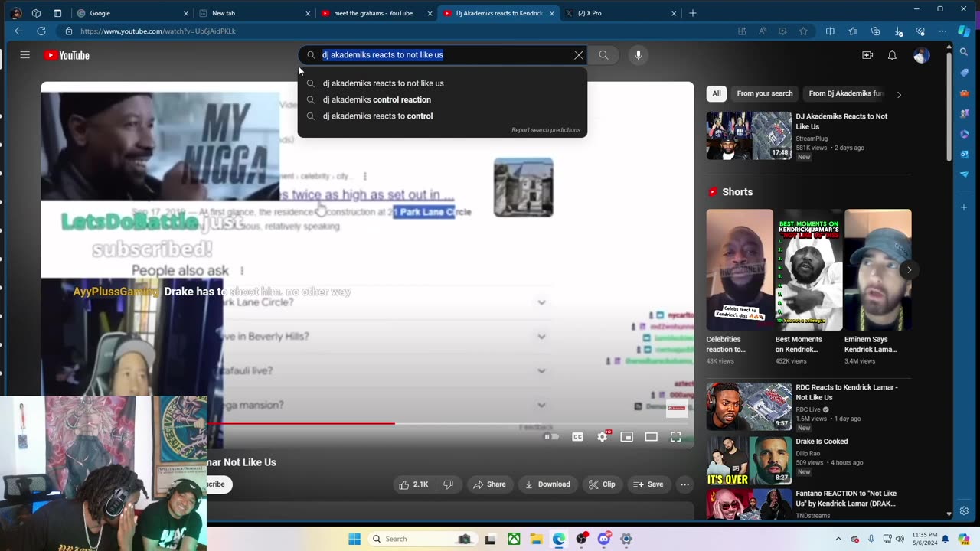The image size is (980, 551).
Task: Select the 'All' filter chip
Action: click(x=717, y=93)
